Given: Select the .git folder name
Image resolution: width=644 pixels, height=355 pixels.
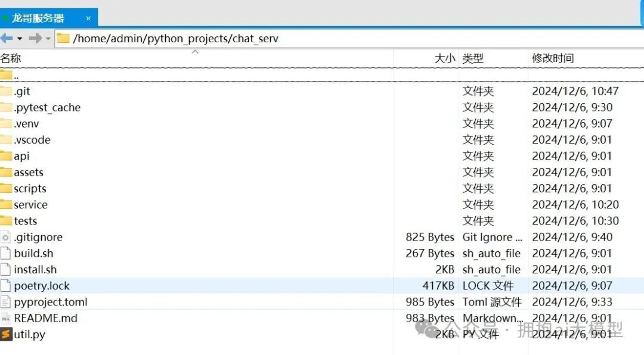Looking at the screenshot, I should click(x=22, y=92).
